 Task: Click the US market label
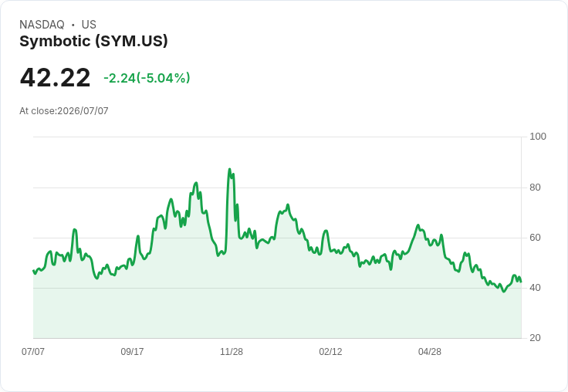[x=89, y=25]
